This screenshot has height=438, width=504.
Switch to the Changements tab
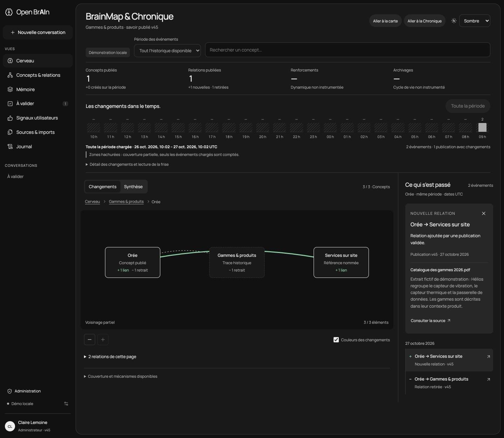coord(103,187)
